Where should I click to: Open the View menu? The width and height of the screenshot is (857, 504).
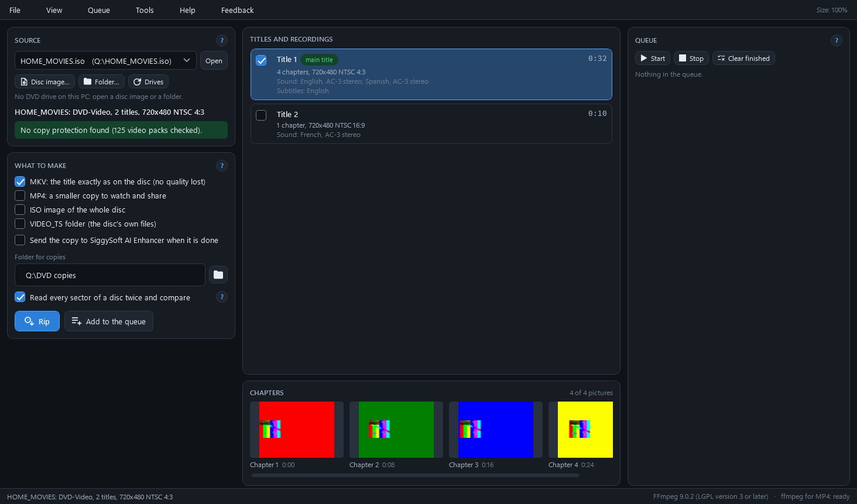tap(54, 10)
